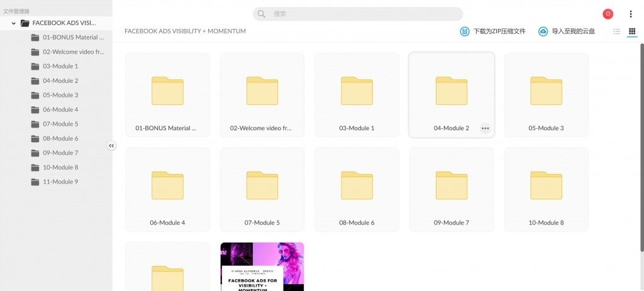Open the 01-BONUS Material folder card icon
The height and width of the screenshot is (291, 644).
[x=167, y=91]
